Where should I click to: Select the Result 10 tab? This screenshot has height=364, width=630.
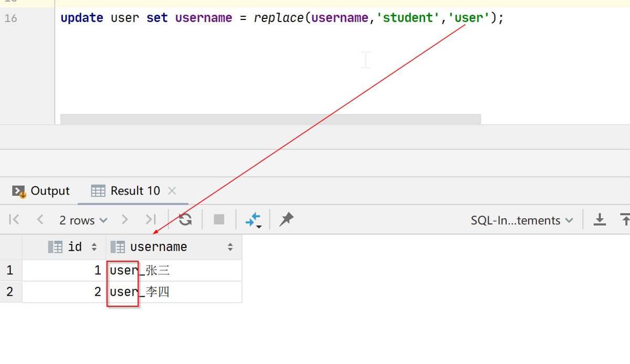pyautogui.click(x=127, y=191)
